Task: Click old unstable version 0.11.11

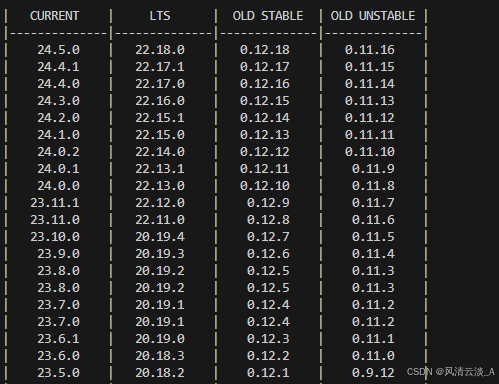Action: pos(370,135)
